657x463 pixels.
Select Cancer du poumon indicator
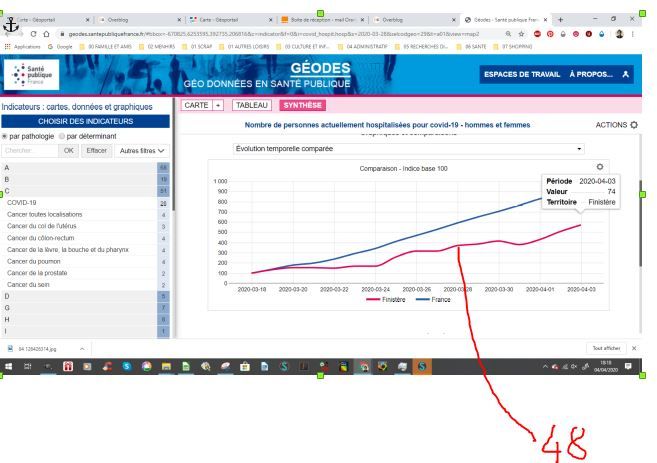85,261
